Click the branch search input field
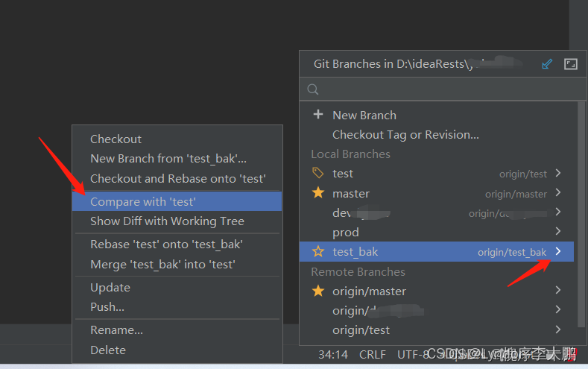 point(443,89)
